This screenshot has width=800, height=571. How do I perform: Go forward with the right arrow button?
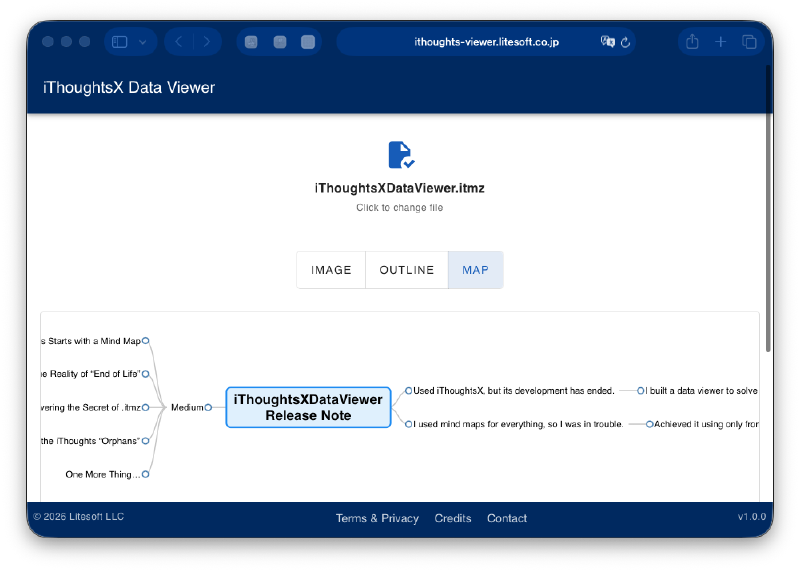(207, 42)
